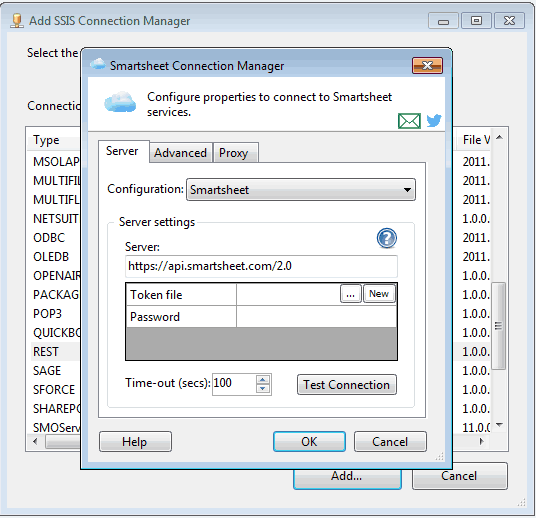Screen dimensions: 536x518
Task: Open the Configuration dropdown showing Smartsheet
Action: click(x=301, y=189)
